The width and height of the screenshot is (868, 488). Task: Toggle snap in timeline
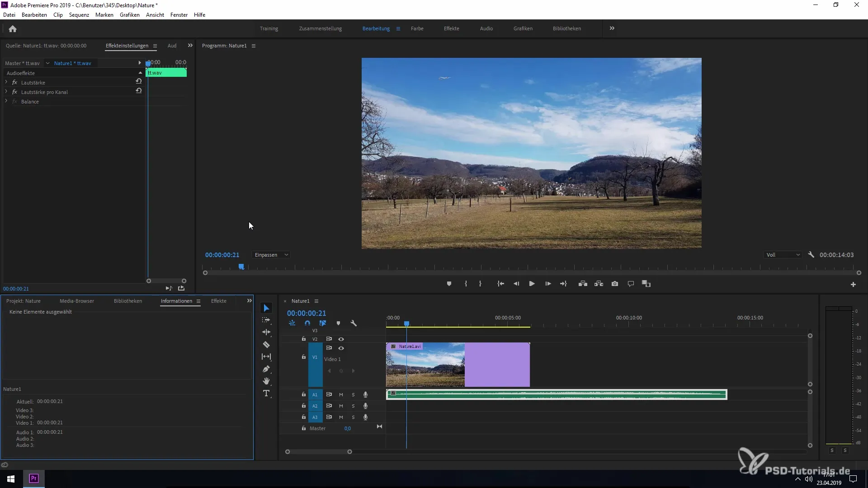click(x=307, y=324)
